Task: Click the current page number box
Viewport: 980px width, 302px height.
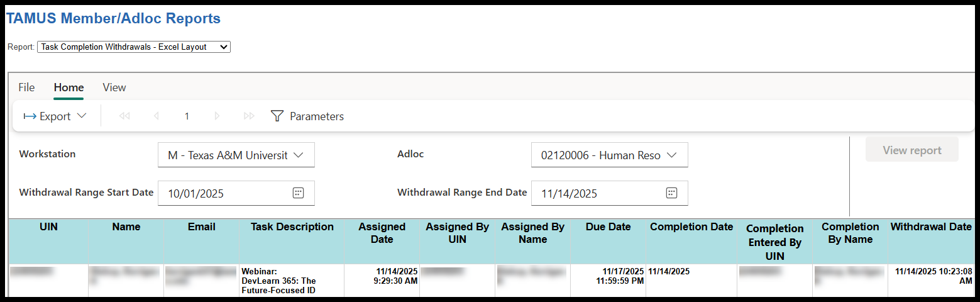Action: (x=187, y=116)
